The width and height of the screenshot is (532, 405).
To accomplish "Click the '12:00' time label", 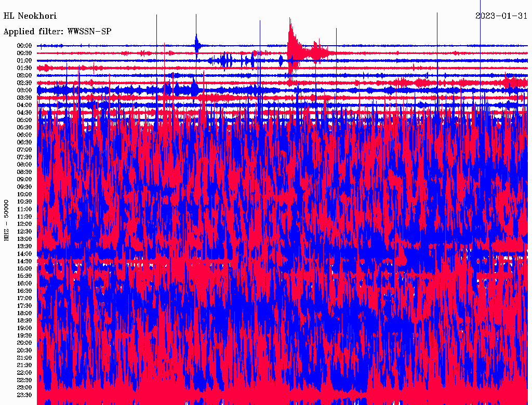I will pos(24,224).
